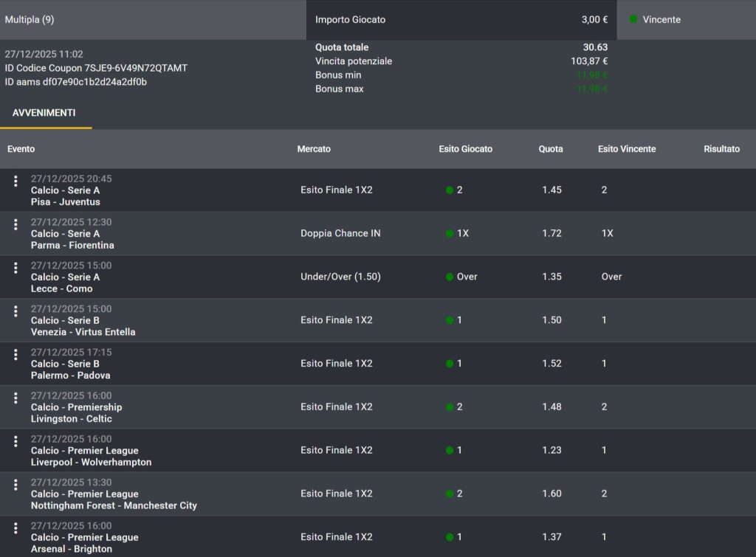Click the Esito Vincente column header
The height and width of the screenshot is (557, 756).
(627, 149)
